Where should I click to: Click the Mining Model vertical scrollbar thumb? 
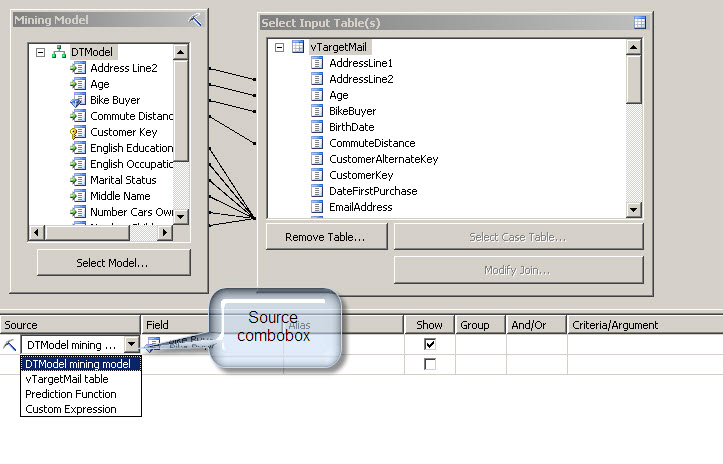pyautogui.click(x=181, y=111)
